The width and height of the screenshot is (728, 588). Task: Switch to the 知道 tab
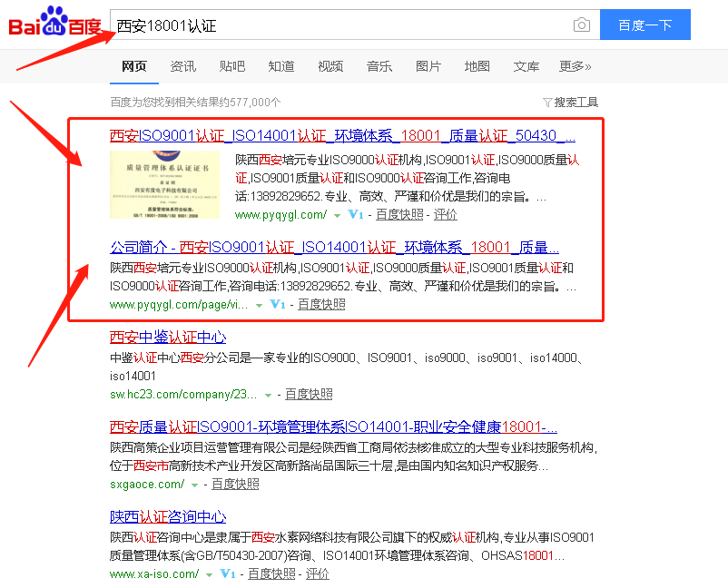point(281,66)
